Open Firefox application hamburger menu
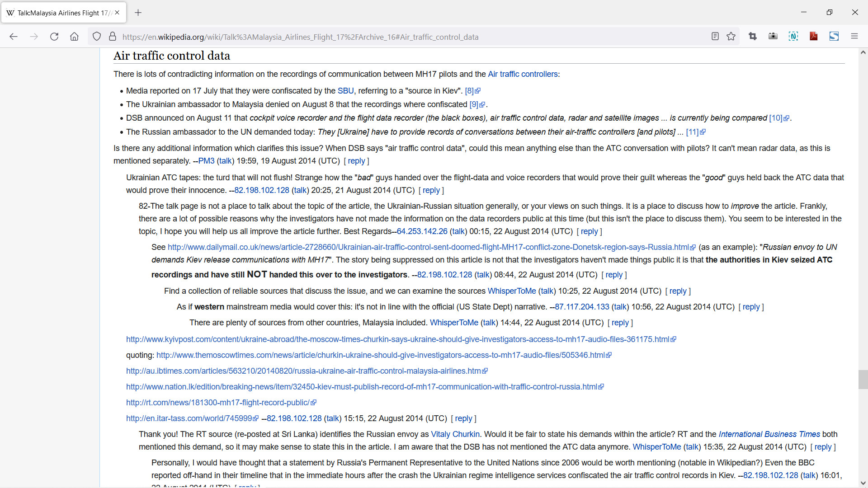This screenshot has height=488, width=868. [x=854, y=37]
